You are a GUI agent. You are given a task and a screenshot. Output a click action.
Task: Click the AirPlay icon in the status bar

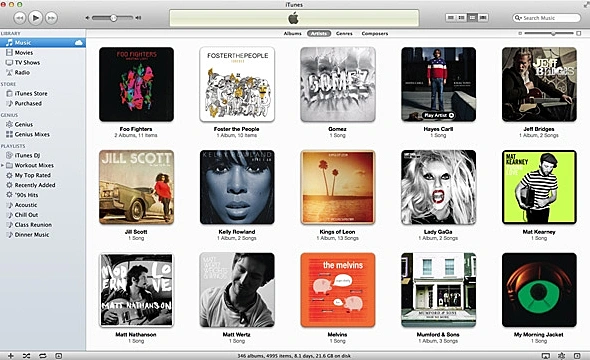[546, 355]
